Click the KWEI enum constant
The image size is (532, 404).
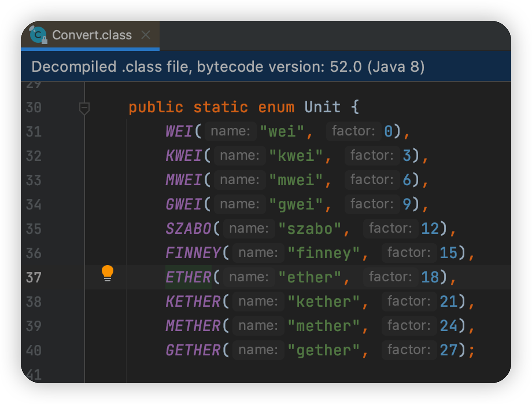(x=183, y=156)
